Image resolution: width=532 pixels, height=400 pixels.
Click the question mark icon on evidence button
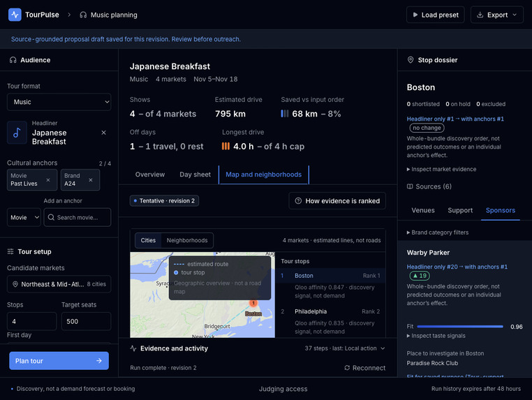point(298,201)
